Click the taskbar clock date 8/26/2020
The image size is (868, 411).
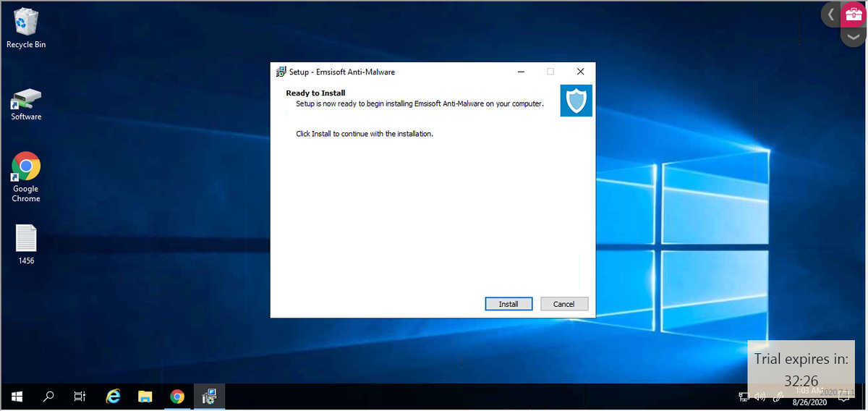click(x=810, y=402)
